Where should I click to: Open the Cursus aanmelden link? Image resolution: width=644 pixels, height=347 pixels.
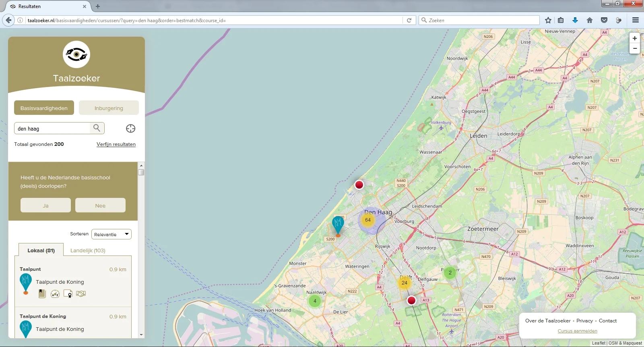577,331
